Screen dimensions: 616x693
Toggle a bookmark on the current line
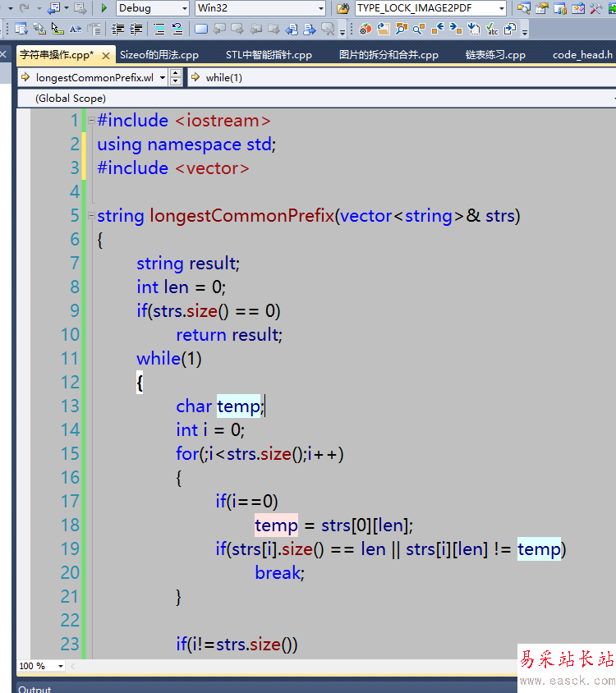click(x=201, y=29)
